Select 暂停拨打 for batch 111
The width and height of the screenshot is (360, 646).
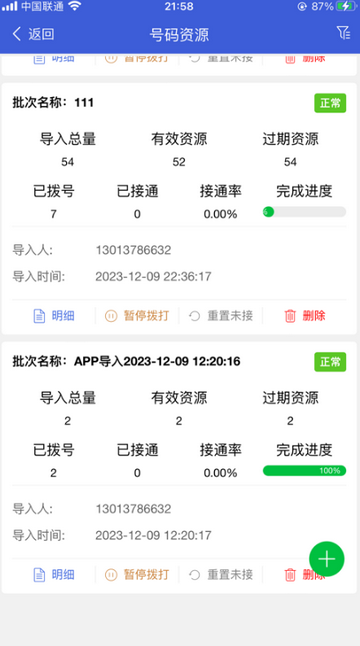[x=146, y=316]
